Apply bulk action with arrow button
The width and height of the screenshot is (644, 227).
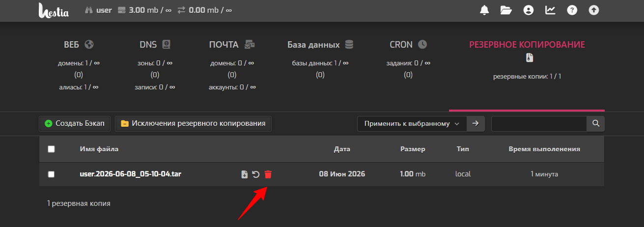click(x=475, y=124)
